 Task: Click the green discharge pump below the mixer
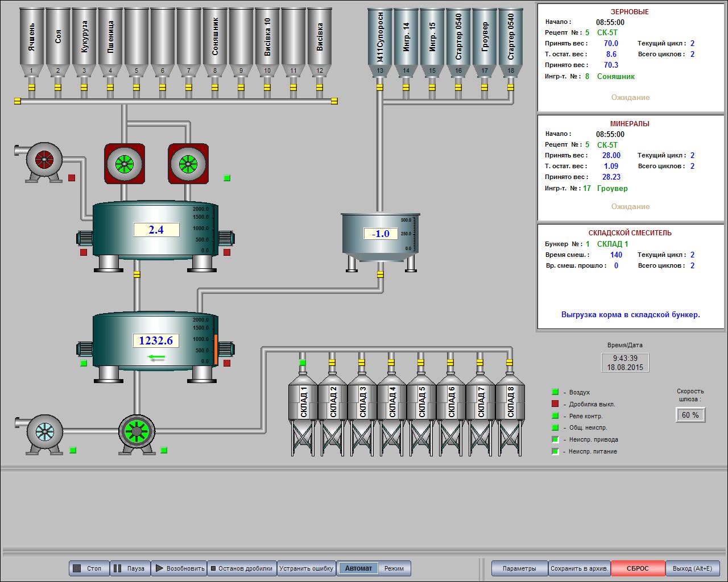tap(136, 433)
